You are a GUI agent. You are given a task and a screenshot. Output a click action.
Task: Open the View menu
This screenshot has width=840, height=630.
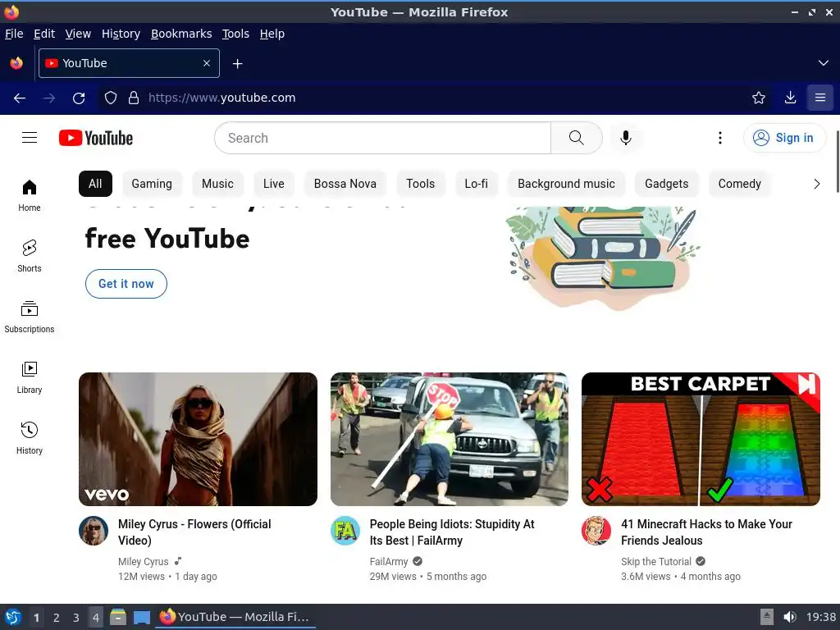78,34
